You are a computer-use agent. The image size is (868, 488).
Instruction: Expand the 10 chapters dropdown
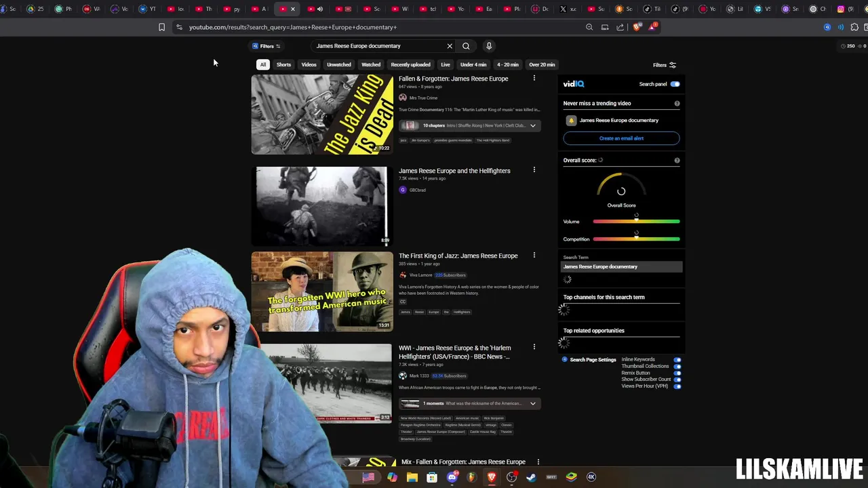tap(533, 125)
